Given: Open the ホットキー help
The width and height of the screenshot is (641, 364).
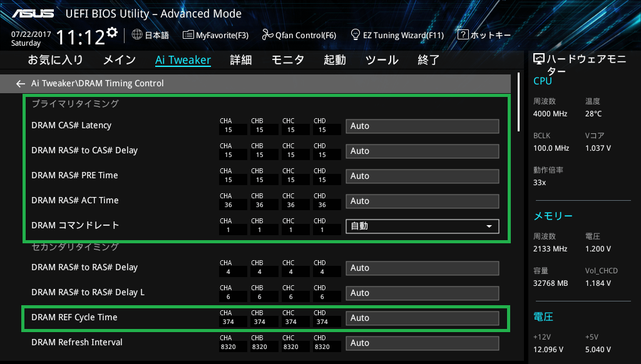Looking at the screenshot, I should [491, 35].
